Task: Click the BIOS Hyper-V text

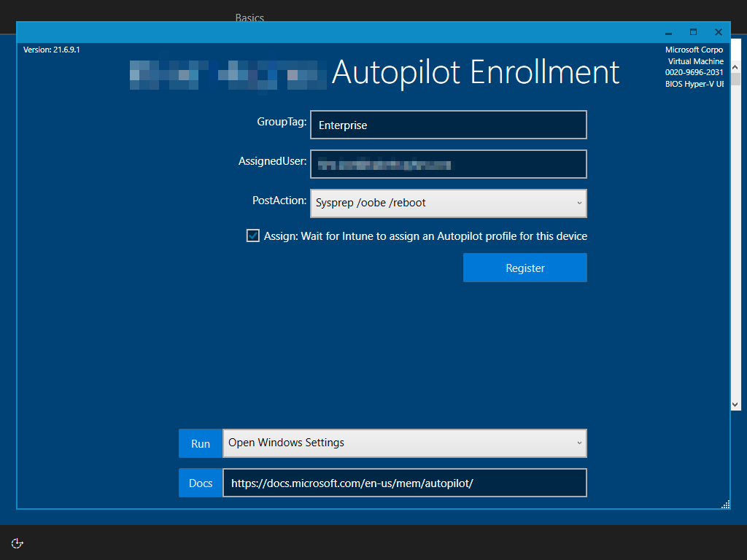Action: pyautogui.click(x=694, y=84)
